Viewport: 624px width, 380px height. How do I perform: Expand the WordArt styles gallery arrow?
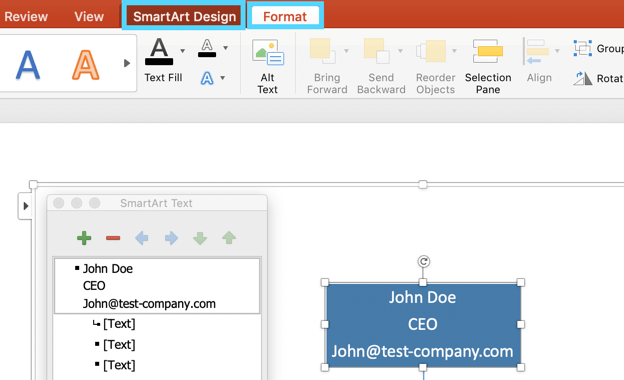pos(127,63)
